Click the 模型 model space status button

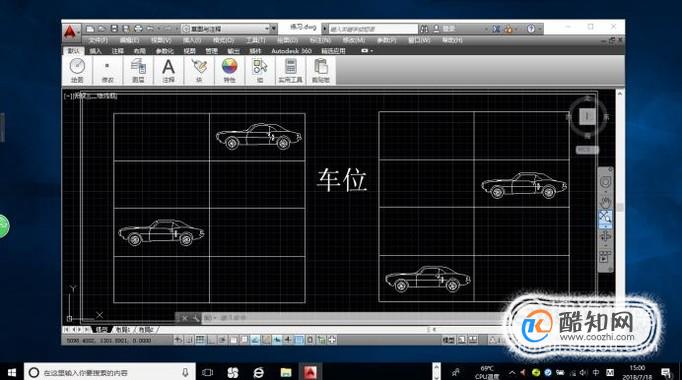click(448, 340)
